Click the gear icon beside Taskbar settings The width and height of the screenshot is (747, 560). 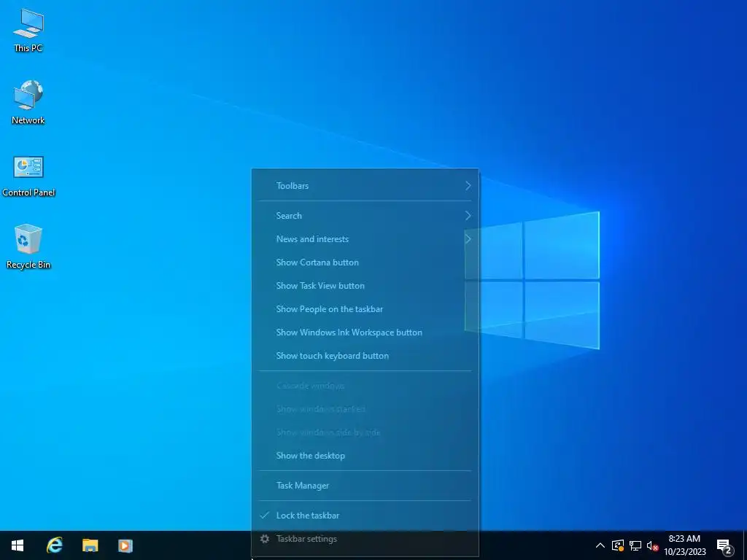[264, 539]
